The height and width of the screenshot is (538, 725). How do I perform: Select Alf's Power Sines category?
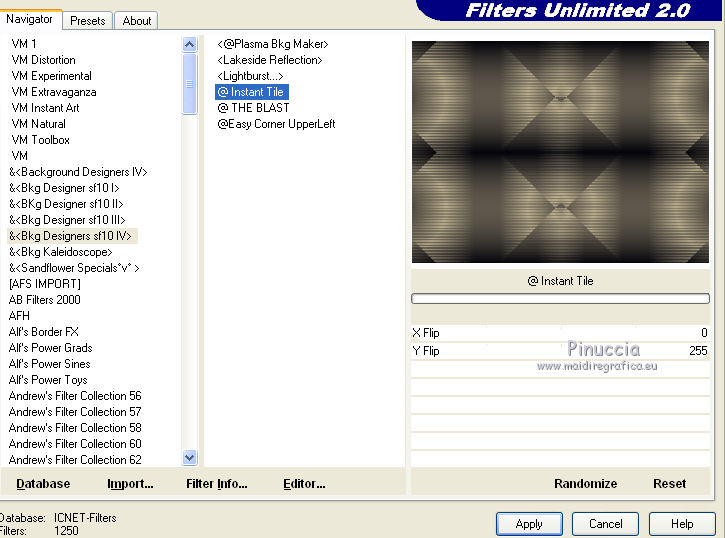[x=49, y=364]
